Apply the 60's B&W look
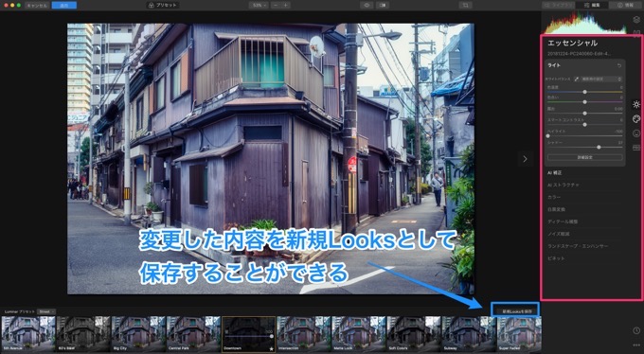This screenshot has height=354, width=644. coord(83,334)
